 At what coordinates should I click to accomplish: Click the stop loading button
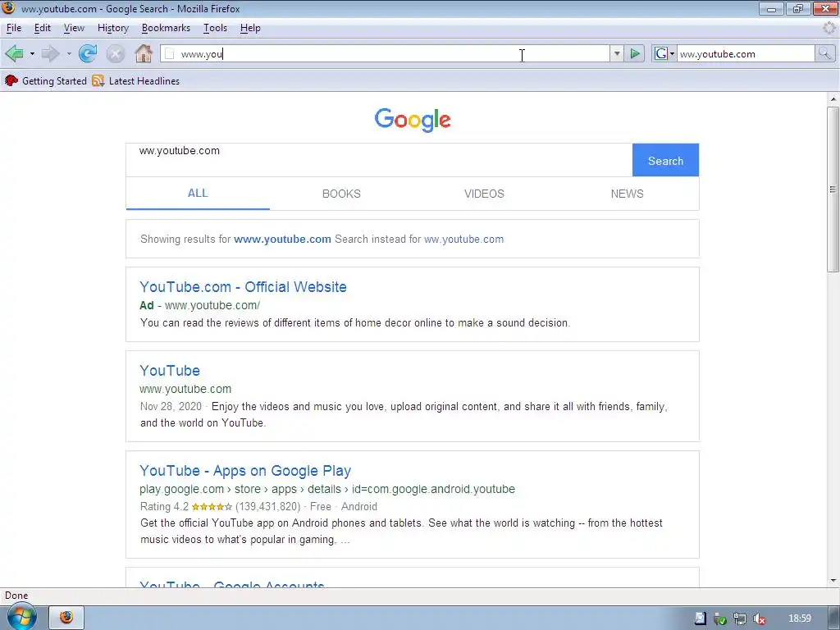pyautogui.click(x=115, y=53)
